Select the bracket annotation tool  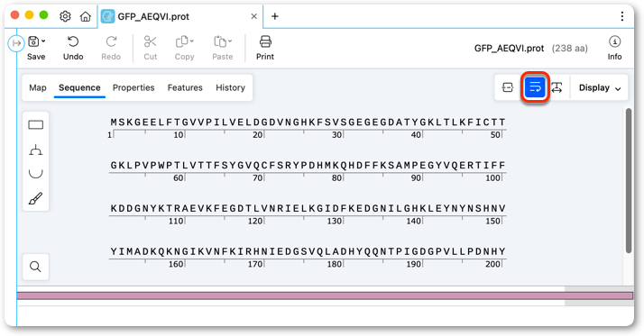click(x=36, y=150)
